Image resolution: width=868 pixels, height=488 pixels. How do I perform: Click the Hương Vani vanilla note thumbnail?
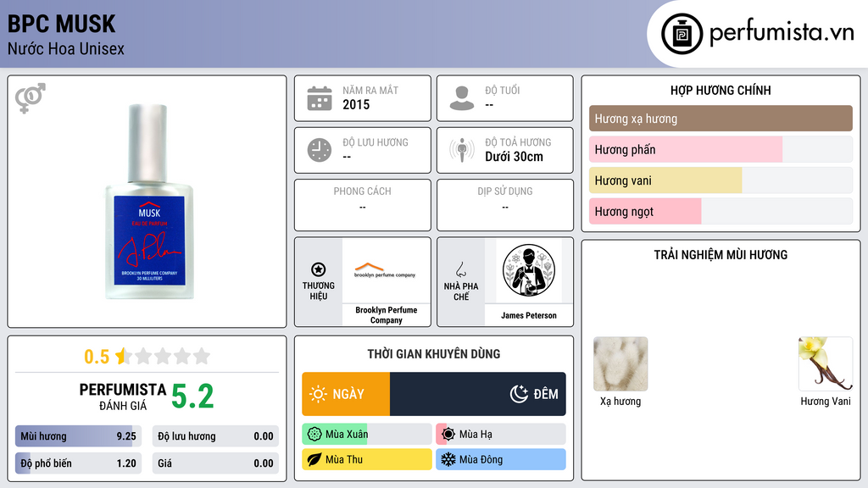point(826,364)
